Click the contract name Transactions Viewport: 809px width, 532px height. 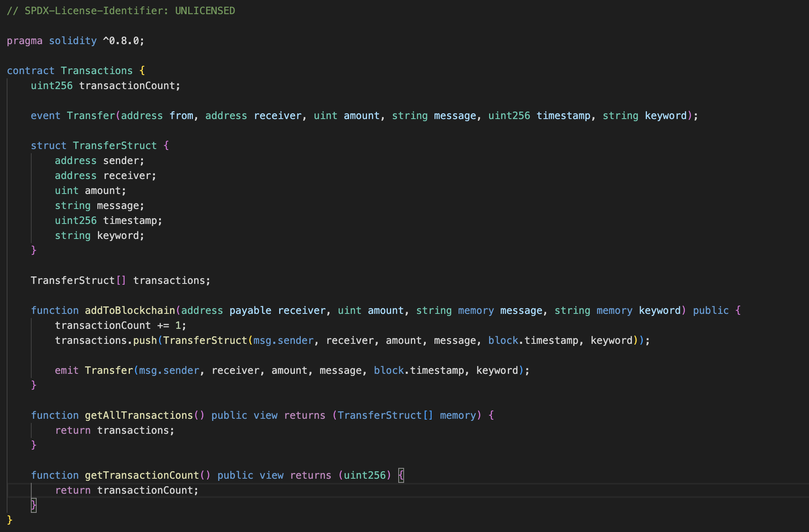(97, 70)
